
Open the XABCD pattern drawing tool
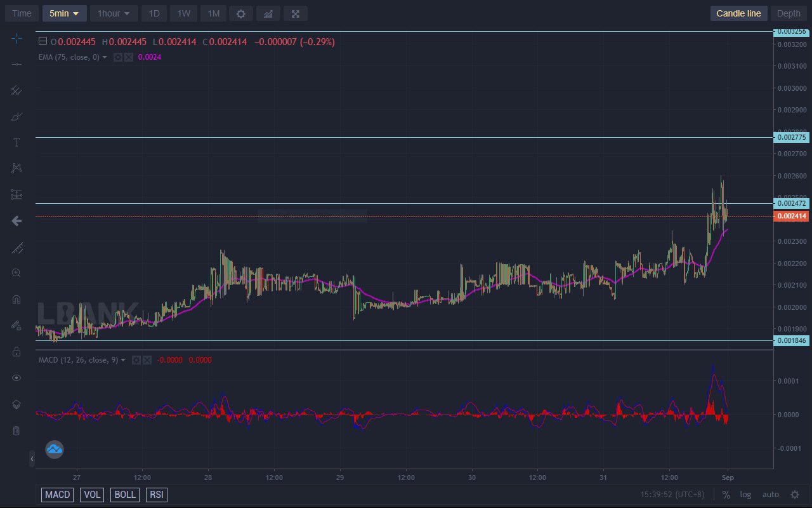(x=16, y=168)
